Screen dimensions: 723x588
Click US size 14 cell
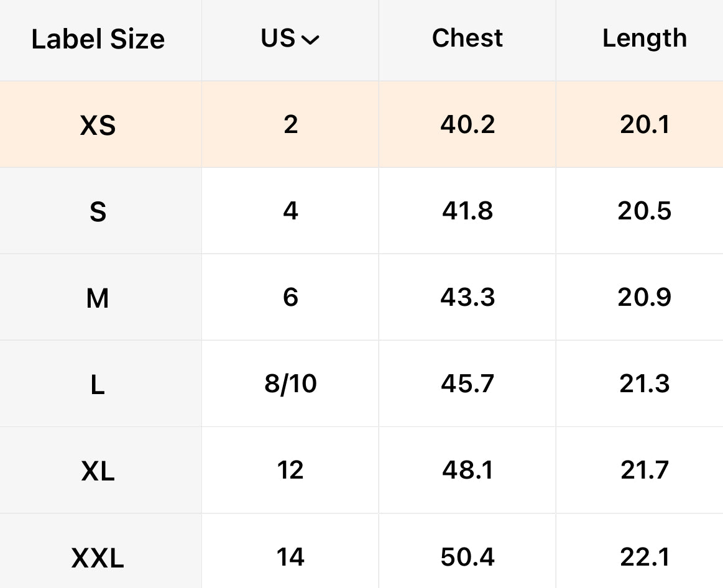(x=290, y=557)
